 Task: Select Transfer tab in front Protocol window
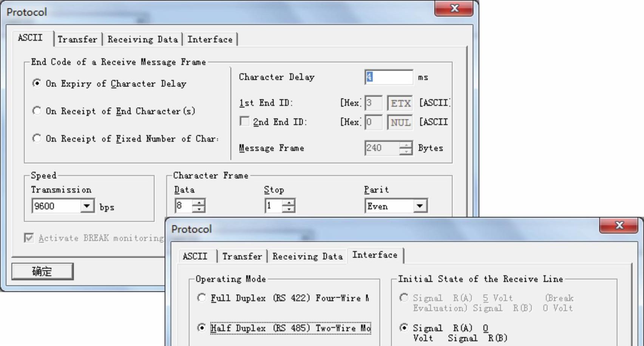242,256
